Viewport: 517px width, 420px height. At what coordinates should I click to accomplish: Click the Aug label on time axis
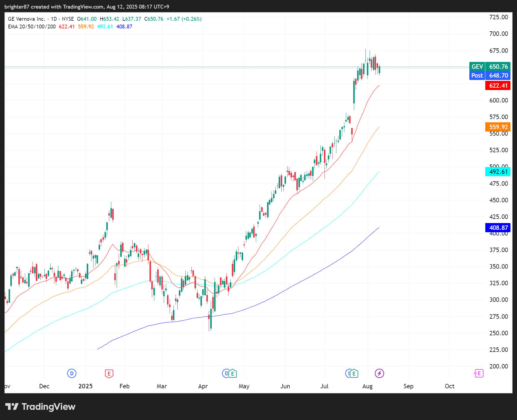pyautogui.click(x=367, y=386)
